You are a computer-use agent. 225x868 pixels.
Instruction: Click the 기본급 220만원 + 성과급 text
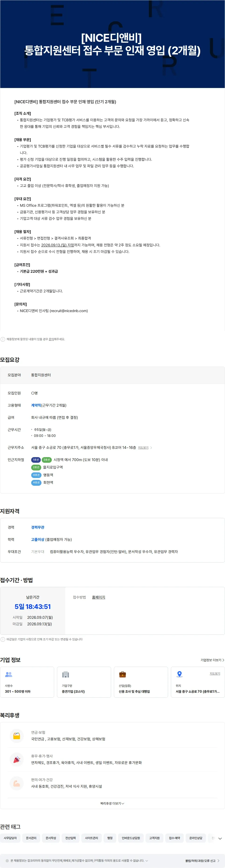[x=39, y=271]
